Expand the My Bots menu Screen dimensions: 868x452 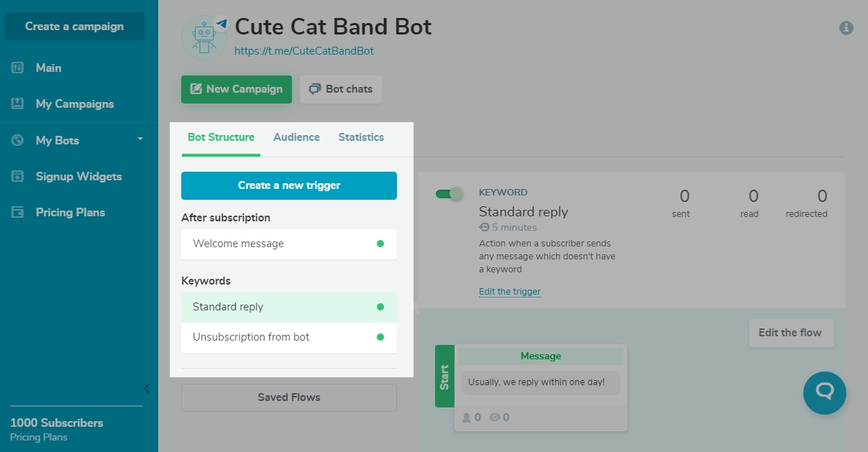pyautogui.click(x=140, y=140)
